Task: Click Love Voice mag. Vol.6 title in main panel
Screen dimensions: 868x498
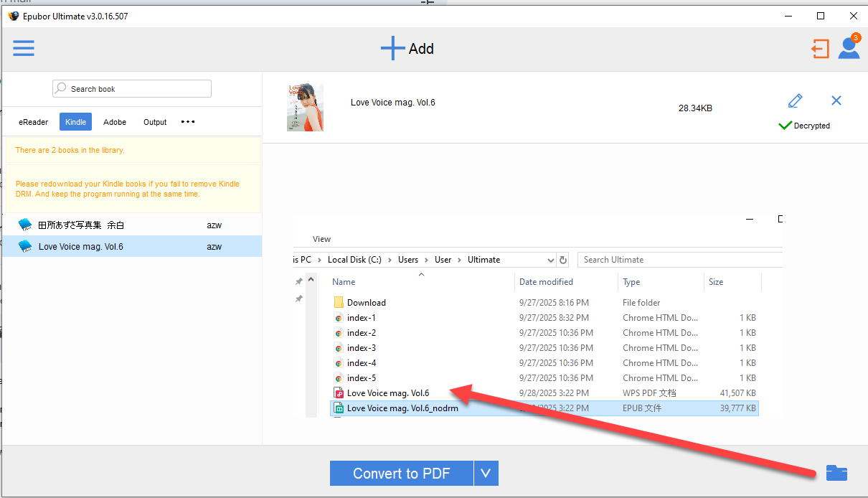Action: (392, 103)
